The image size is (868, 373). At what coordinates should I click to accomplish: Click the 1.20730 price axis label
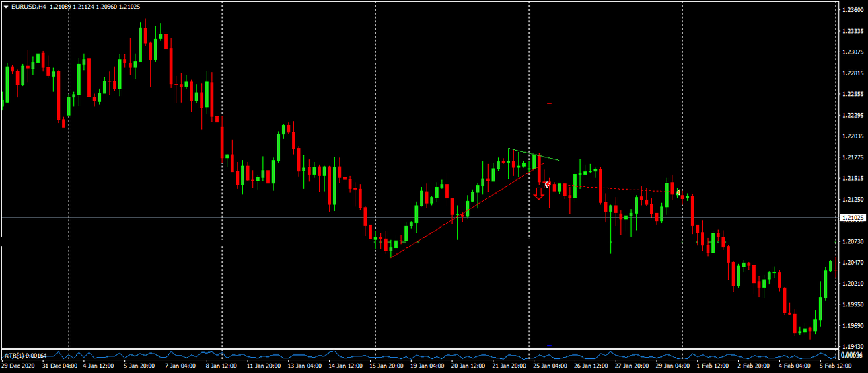(853, 241)
